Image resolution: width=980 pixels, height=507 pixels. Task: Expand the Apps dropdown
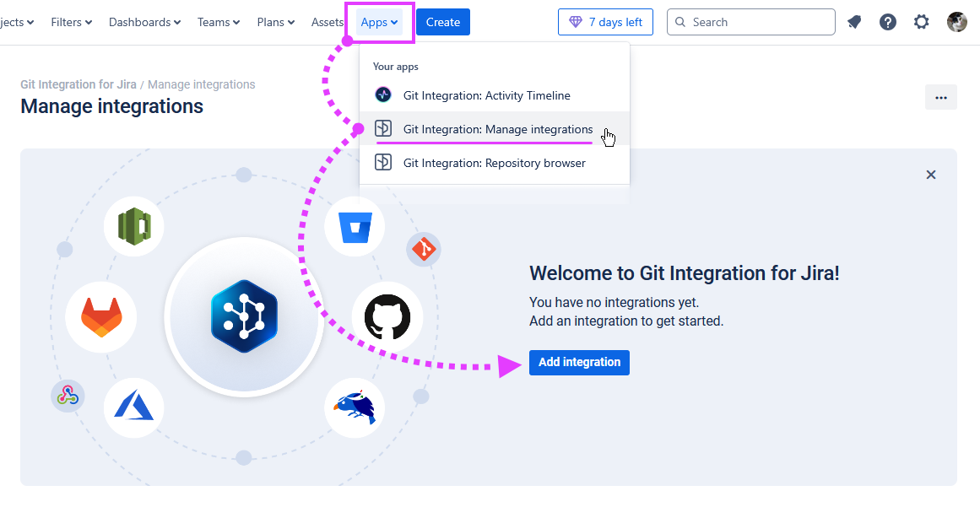(379, 22)
